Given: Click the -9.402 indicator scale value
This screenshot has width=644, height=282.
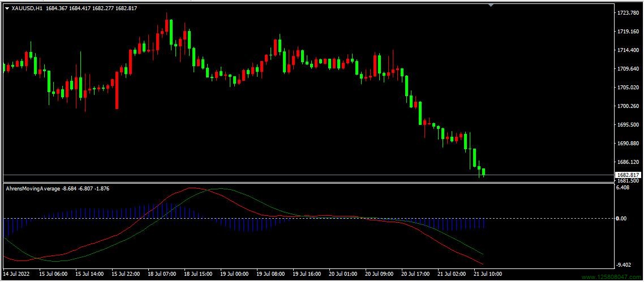Looking at the screenshot, I should click(624, 265).
